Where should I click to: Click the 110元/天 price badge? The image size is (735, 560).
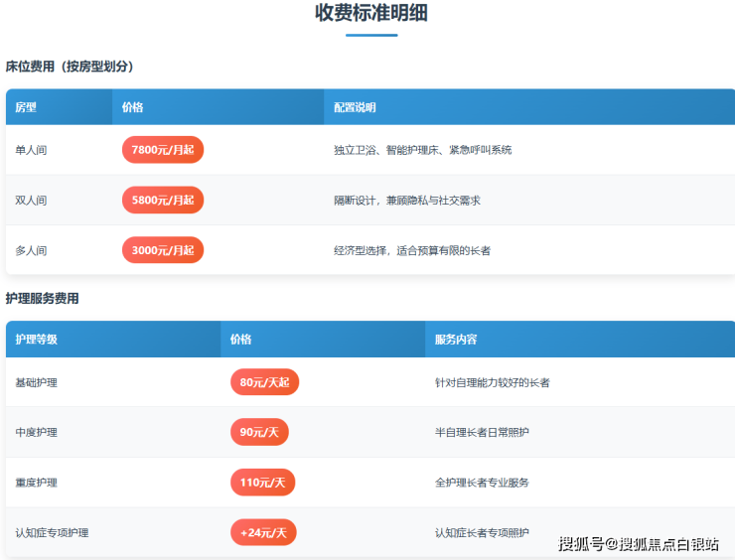pyautogui.click(x=262, y=483)
